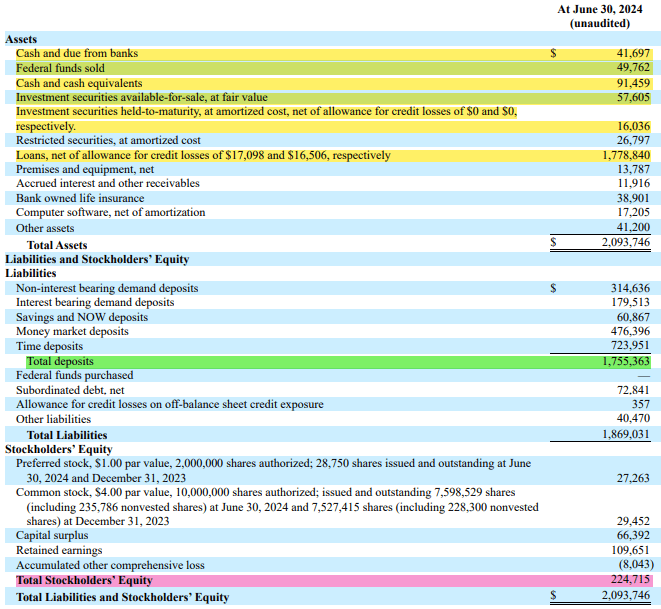Image resolution: width=661 pixels, height=609 pixels.
Task: Click the "At June 30, 2024" column header
Action: click(x=600, y=9)
